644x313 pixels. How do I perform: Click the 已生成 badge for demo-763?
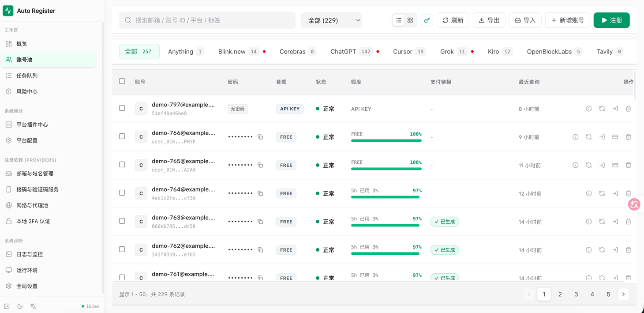445,222
